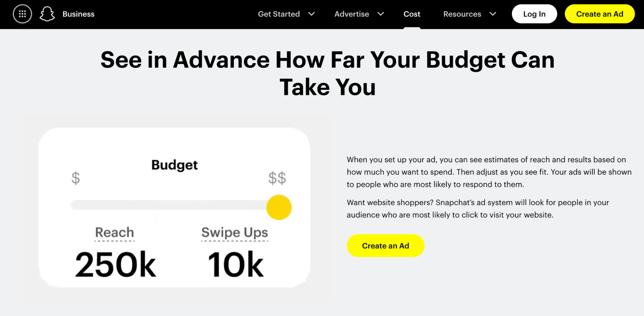Click the underlined Swipe Ups label

point(235,232)
